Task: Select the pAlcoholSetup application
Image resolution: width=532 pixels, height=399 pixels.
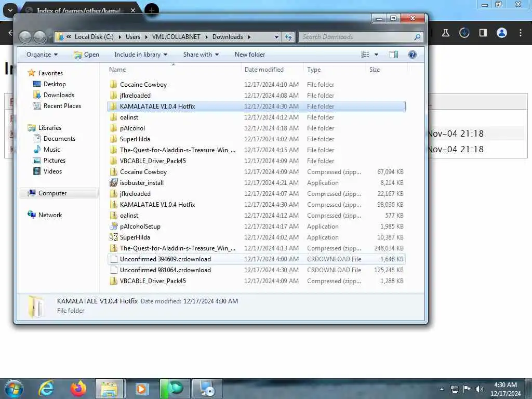Action: pos(257,227)
